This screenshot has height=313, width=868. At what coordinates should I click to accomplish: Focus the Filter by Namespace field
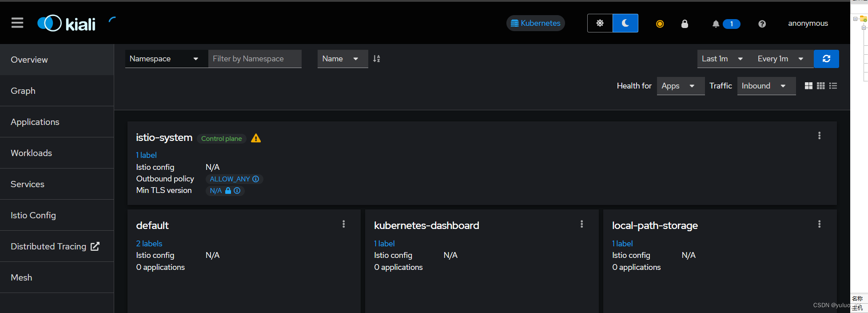tap(255, 59)
